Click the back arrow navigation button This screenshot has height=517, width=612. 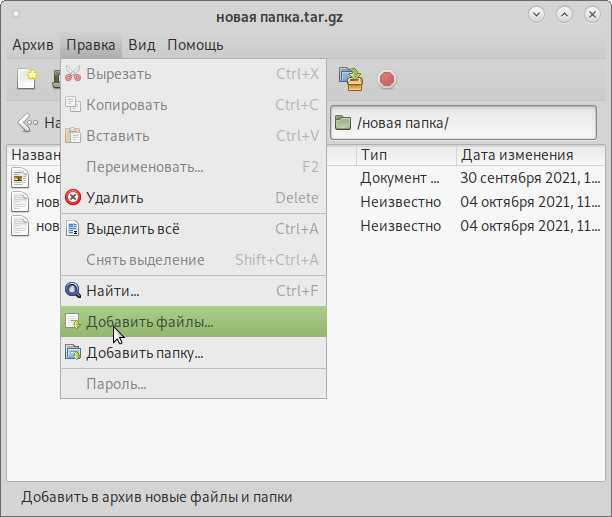(x=28, y=123)
